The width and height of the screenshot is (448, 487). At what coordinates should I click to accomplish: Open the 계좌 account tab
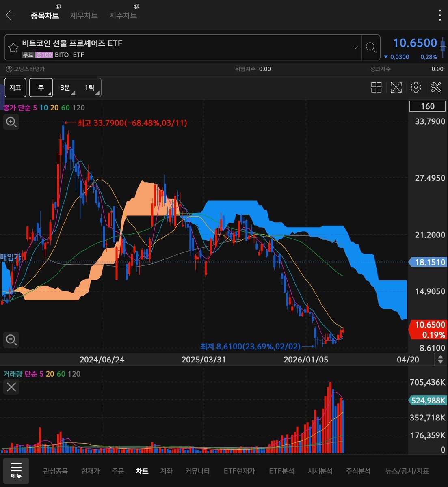(x=167, y=471)
